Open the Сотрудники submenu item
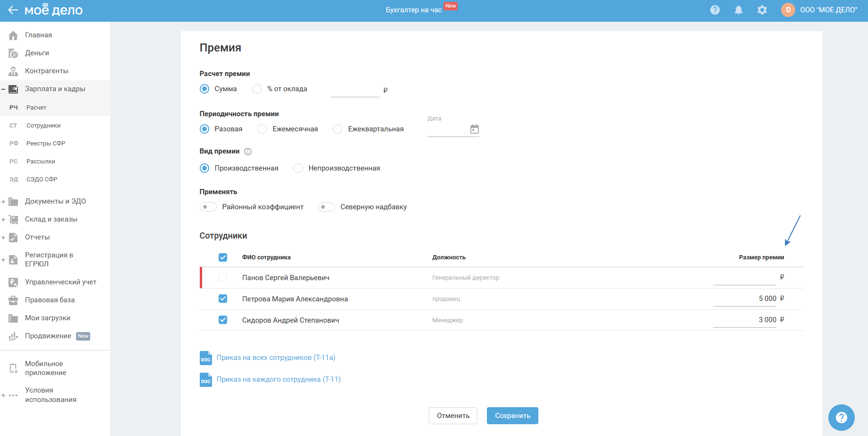Viewport: 868px width, 436px height. click(x=55, y=126)
